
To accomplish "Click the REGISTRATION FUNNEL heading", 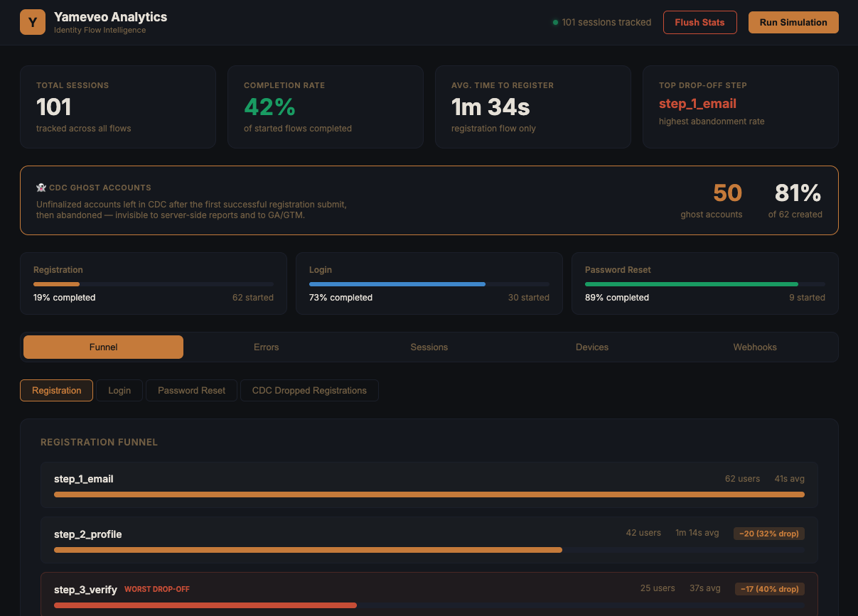I will click(x=99, y=442).
